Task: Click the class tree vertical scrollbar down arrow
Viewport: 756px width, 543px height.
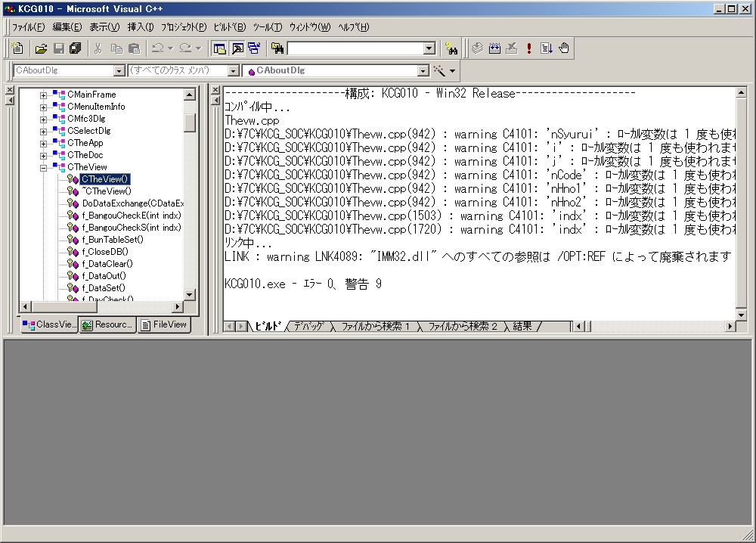Action: tap(190, 294)
